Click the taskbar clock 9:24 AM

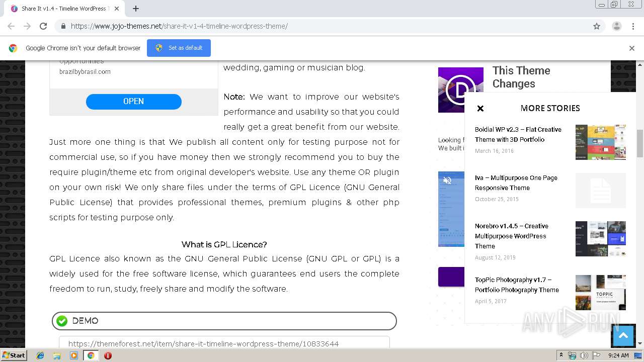(x=618, y=355)
